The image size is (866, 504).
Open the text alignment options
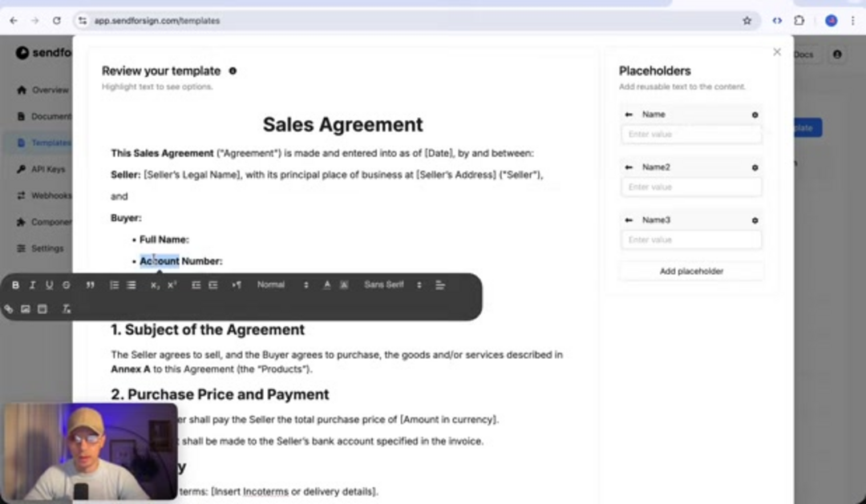[x=440, y=284]
